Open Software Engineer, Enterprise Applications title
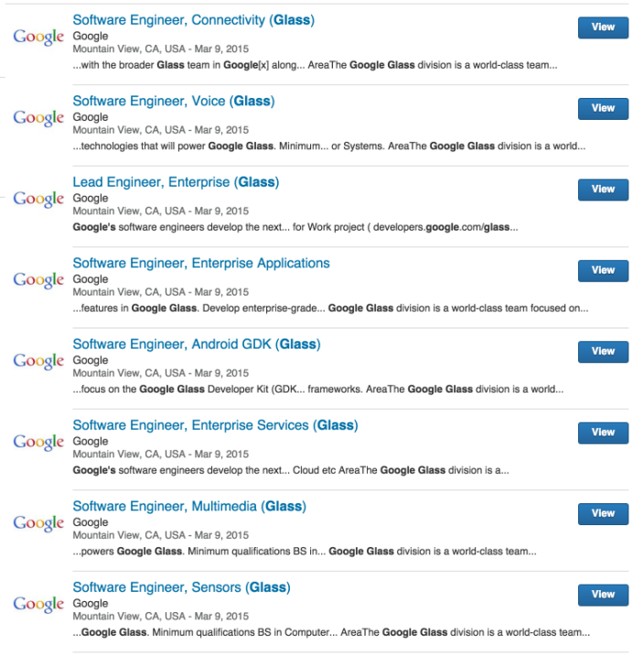Image resolution: width=644 pixels, height=656 pixels. pos(201,263)
